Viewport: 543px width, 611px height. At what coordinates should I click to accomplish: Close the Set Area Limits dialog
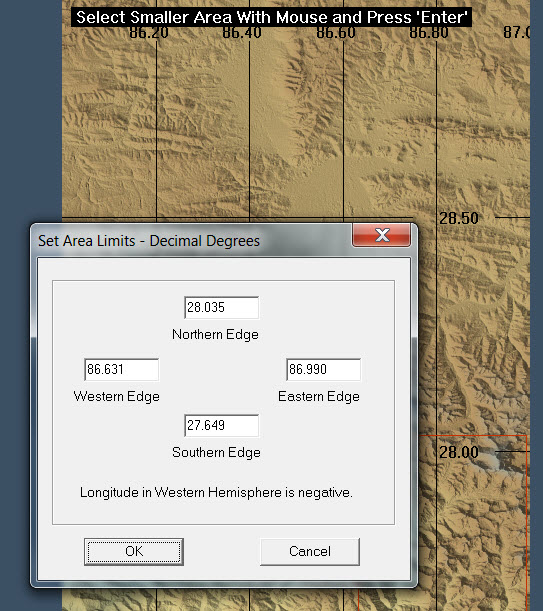[382, 235]
